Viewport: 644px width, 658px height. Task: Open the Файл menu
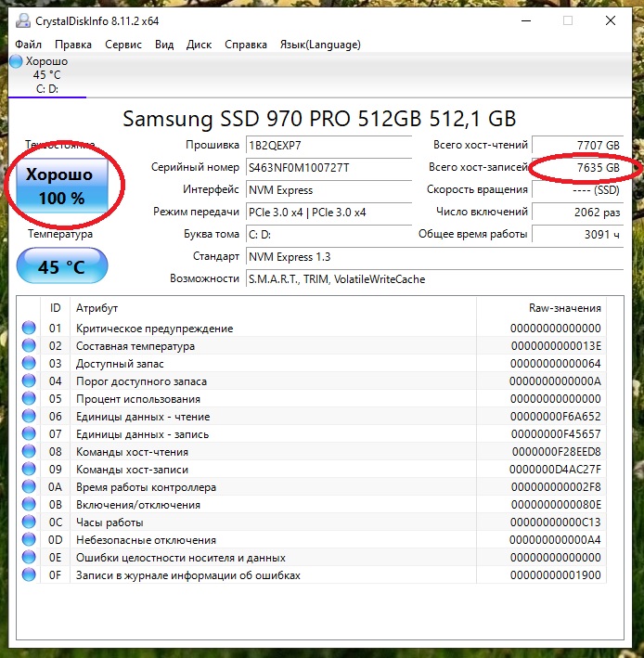28,45
